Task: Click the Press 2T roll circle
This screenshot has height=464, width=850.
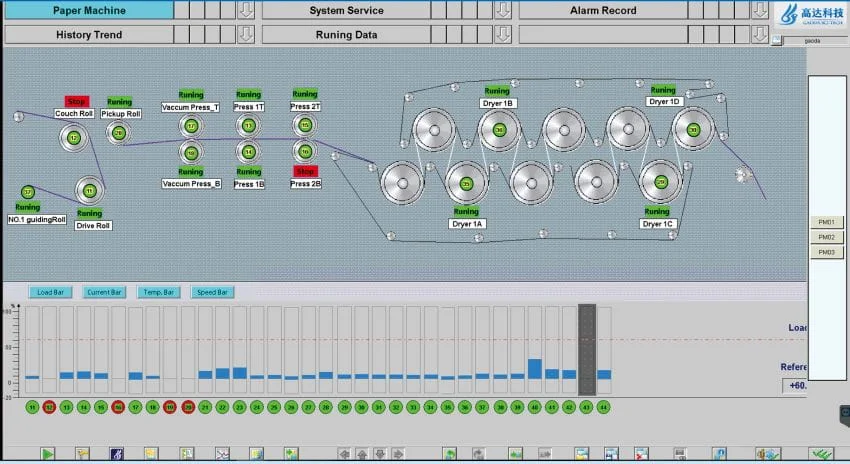Action: coord(305,125)
